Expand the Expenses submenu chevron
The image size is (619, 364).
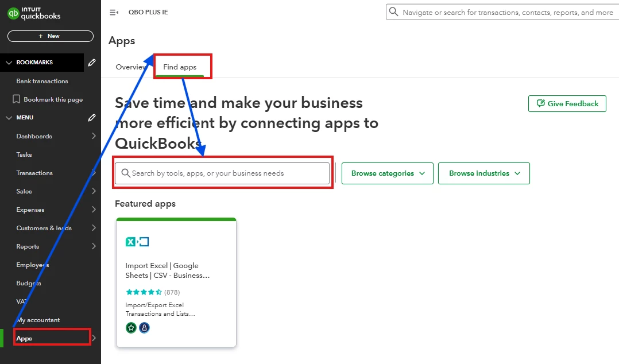pyautogui.click(x=94, y=210)
